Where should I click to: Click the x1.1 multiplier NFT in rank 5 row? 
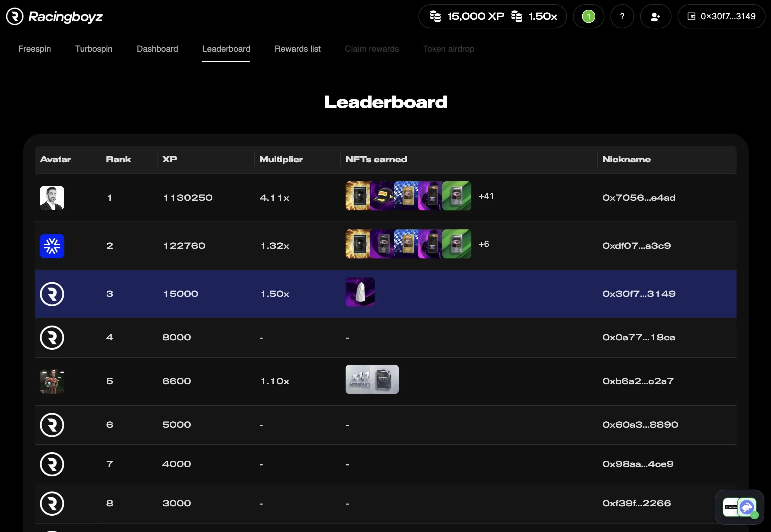[358, 379]
